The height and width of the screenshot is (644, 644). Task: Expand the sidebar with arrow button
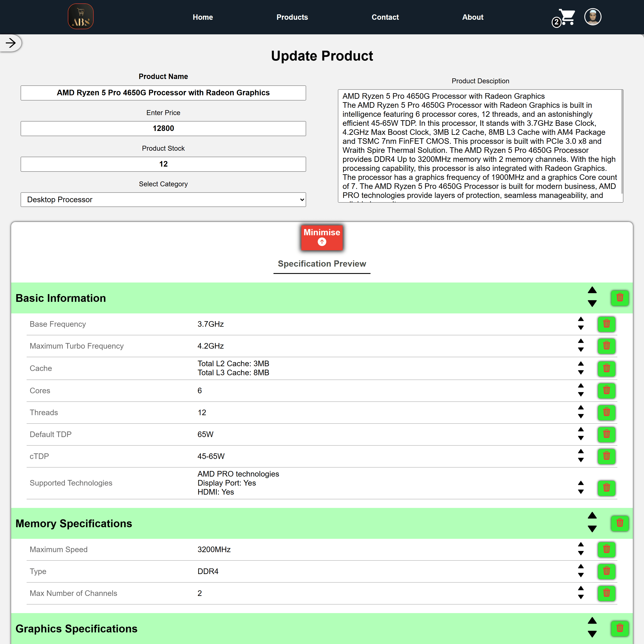11,43
